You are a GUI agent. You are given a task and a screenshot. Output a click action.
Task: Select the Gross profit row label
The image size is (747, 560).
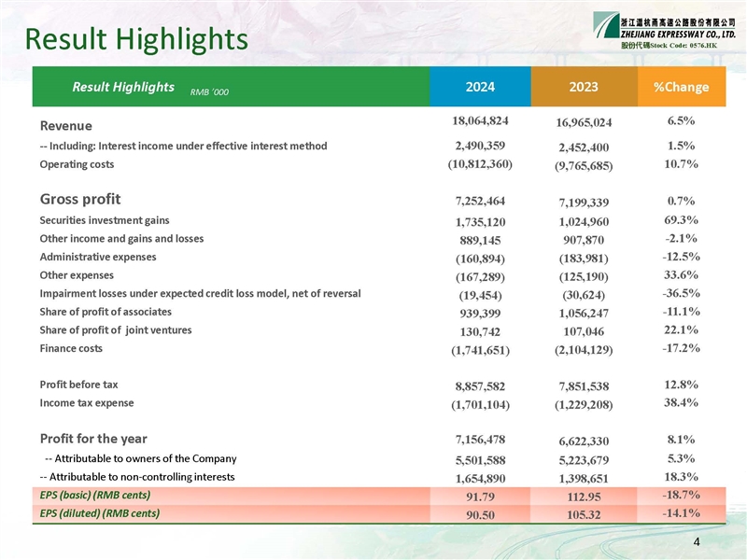[80, 199]
